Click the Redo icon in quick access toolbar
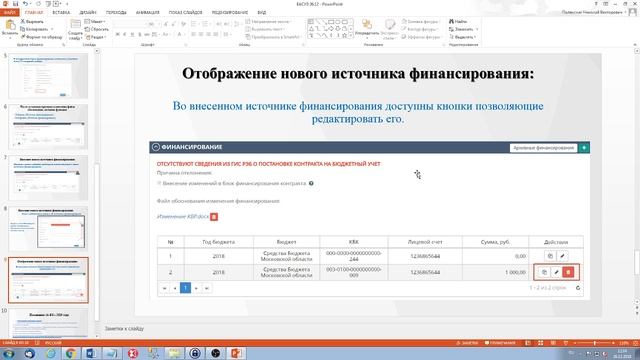640x360 pixels. click(38, 4)
